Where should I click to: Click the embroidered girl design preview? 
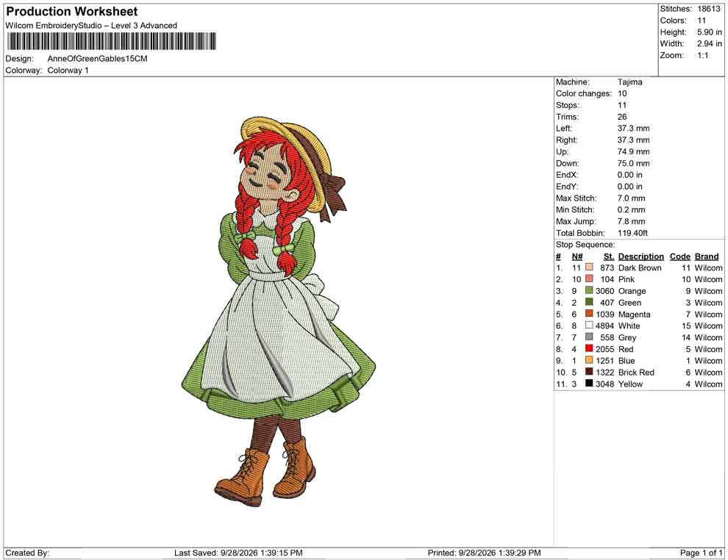279,312
